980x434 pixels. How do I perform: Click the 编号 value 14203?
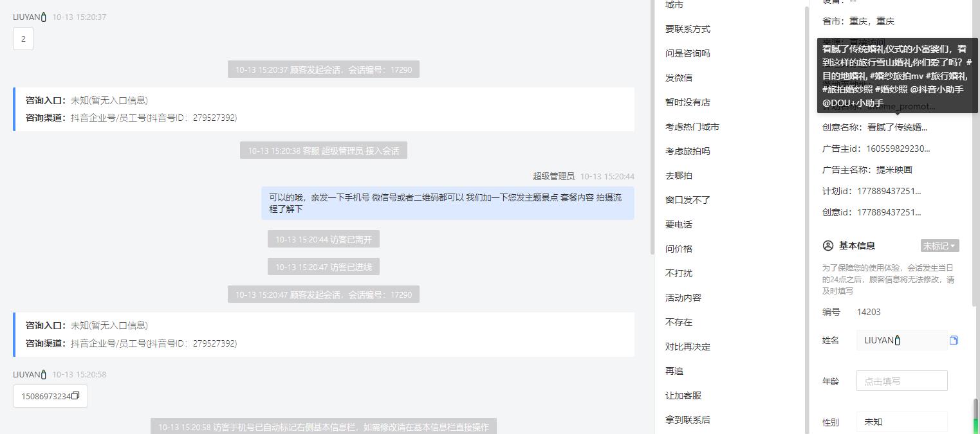[869, 312]
